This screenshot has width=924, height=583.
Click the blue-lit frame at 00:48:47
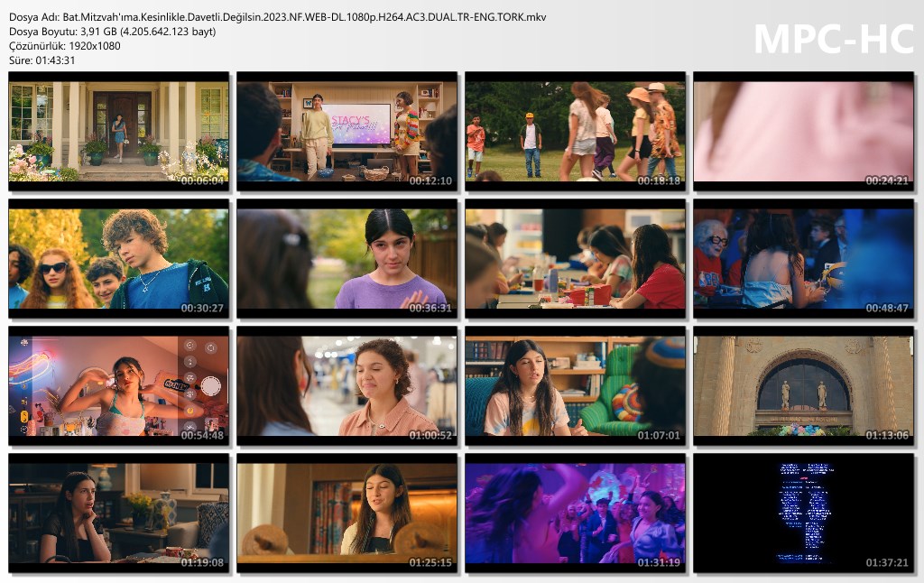point(803,259)
